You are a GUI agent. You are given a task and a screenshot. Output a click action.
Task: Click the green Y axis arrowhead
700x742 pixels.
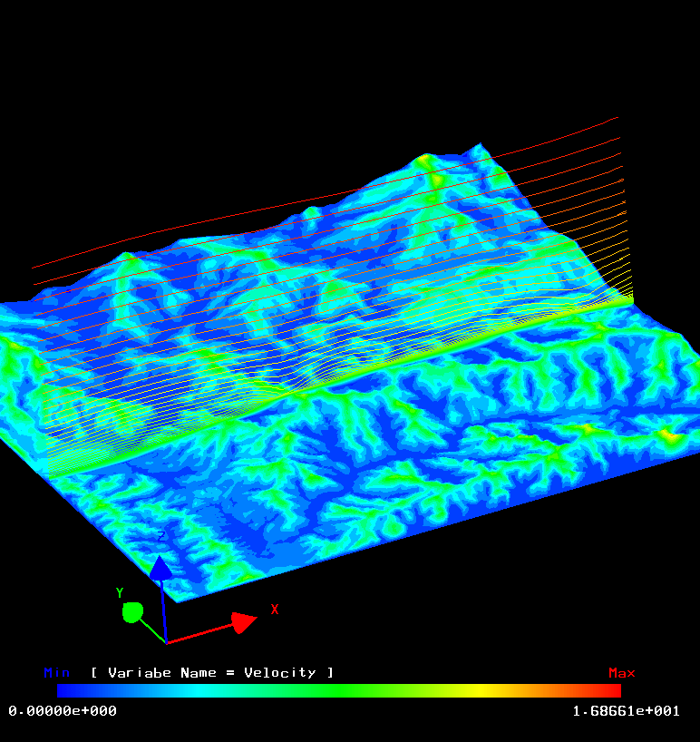(132, 612)
